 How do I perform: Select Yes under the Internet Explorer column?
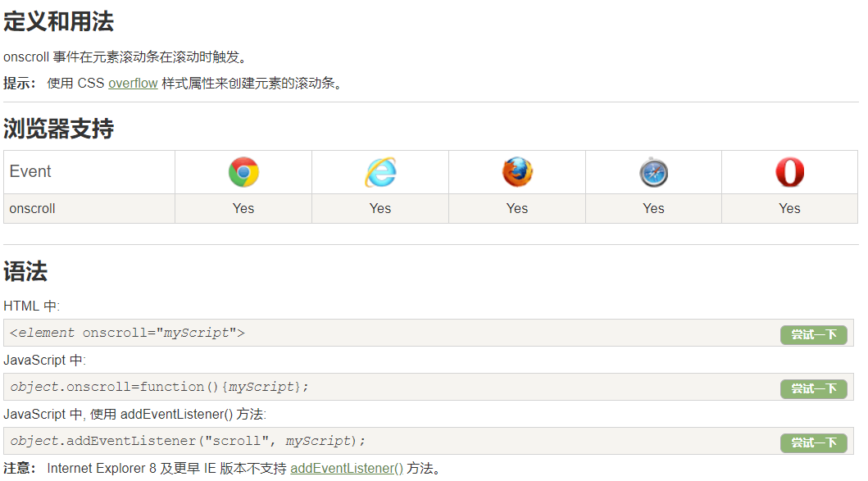pyautogui.click(x=380, y=209)
